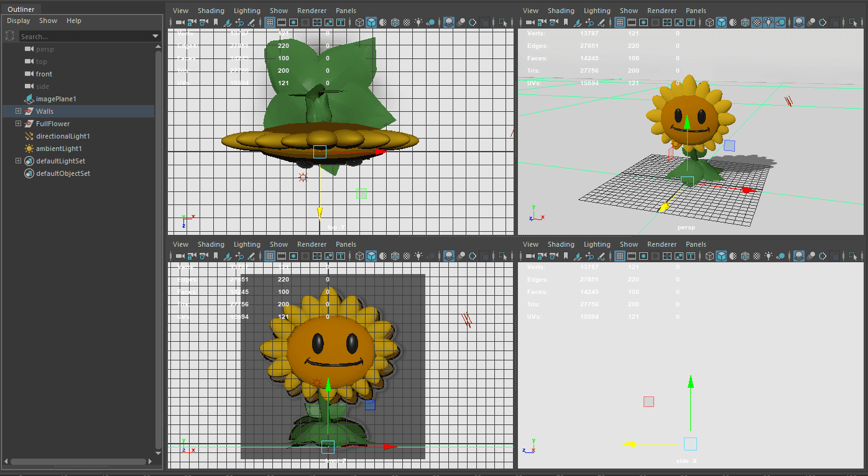Toggle Use All Lights in side view panel
Image resolution: width=868 pixels, height=476 pixels.
769,255
